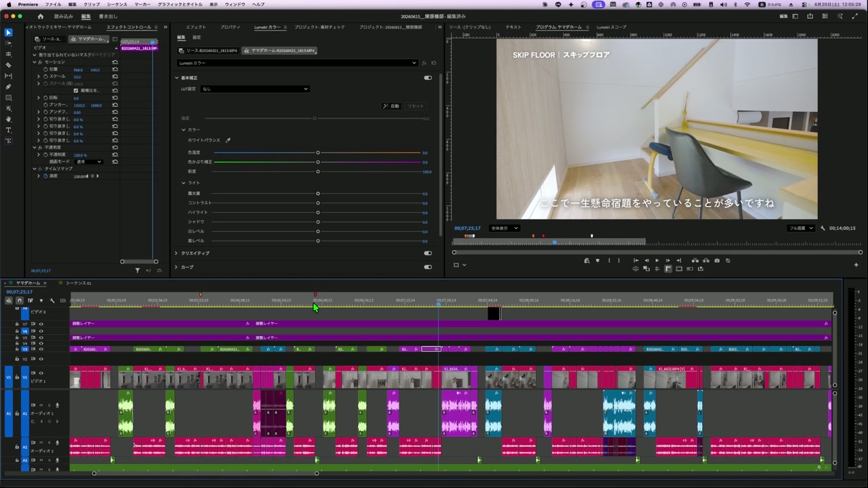
Task: Collapse the カラー subsection
Action: click(183, 129)
